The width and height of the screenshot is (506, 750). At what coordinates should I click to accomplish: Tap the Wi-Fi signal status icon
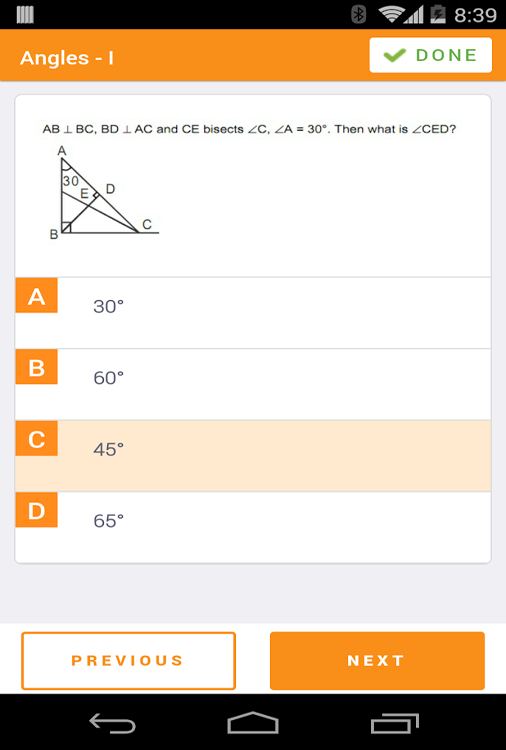point(391,14)
